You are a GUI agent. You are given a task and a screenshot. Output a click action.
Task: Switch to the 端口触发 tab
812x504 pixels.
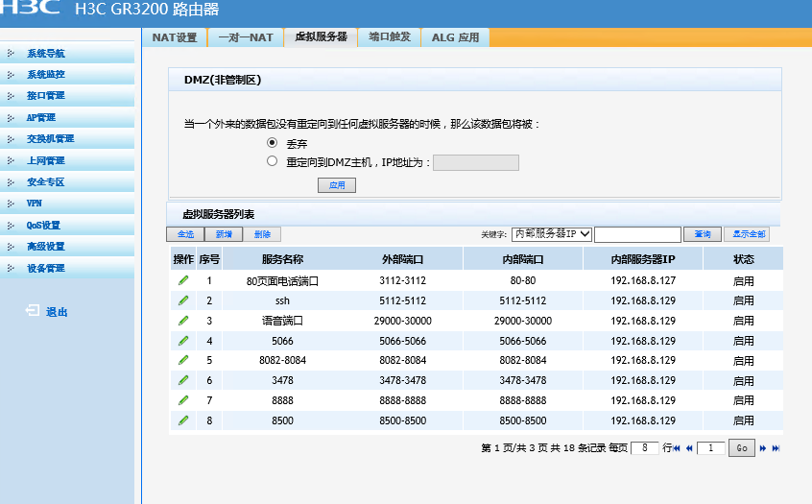point(390,37)
